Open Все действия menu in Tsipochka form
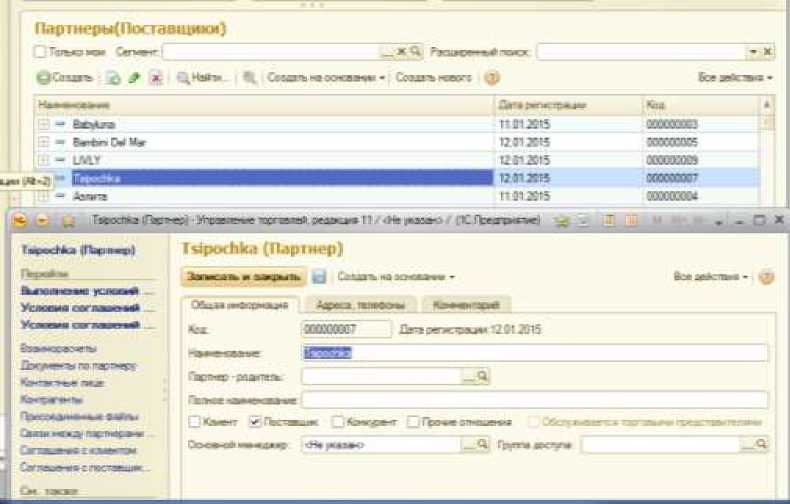 (x=711, y=277)
